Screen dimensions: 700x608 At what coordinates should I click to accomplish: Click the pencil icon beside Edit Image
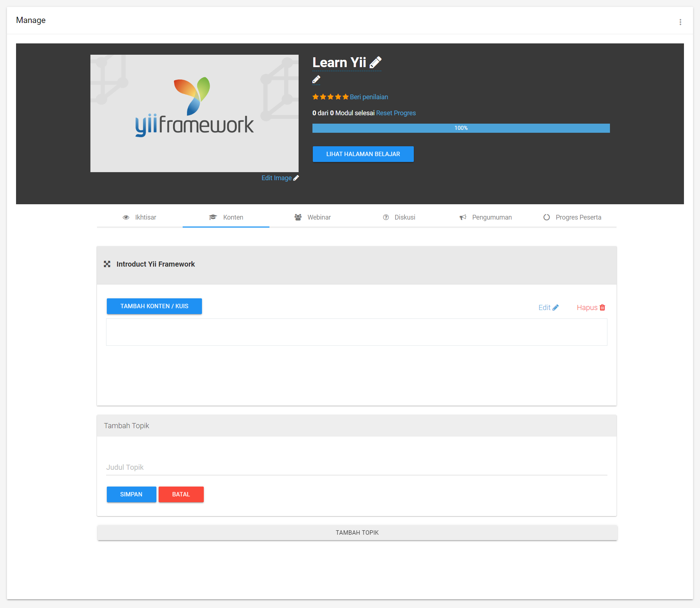(296, 178)
